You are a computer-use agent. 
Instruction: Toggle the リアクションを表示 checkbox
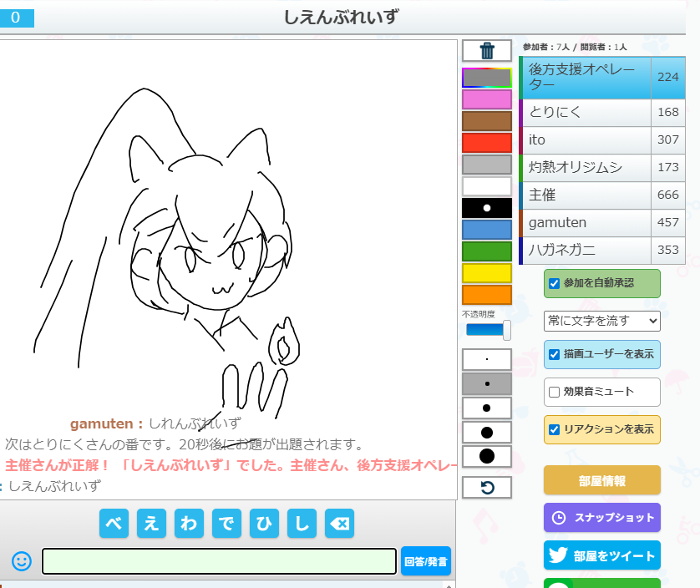point(555,429)
